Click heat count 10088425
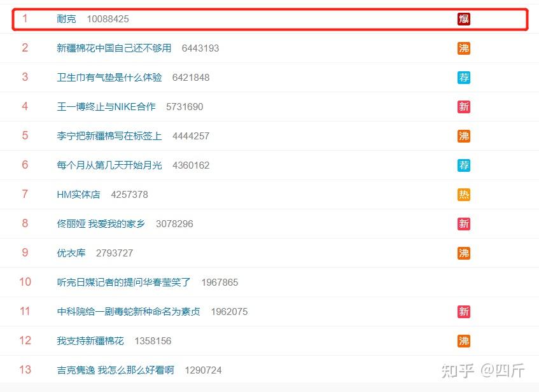Viewport: 539px width, 392px height. (x=108, y=19)
